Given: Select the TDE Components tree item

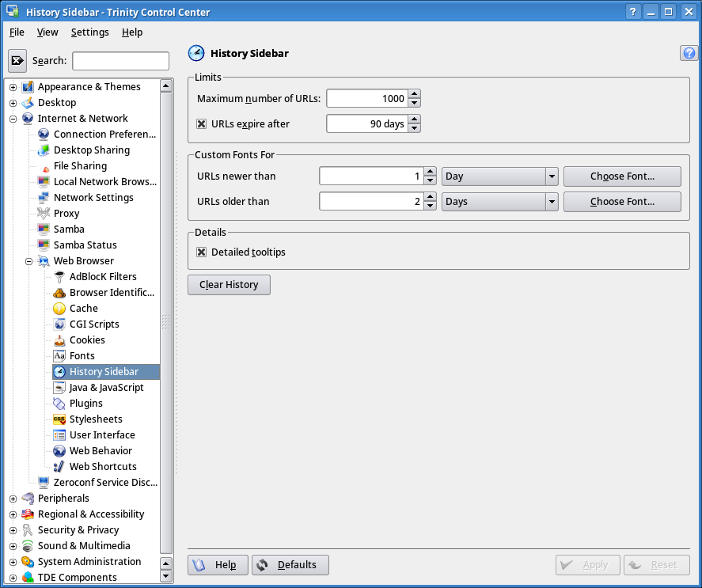Looking at the screenshot, I should point(77,577).
